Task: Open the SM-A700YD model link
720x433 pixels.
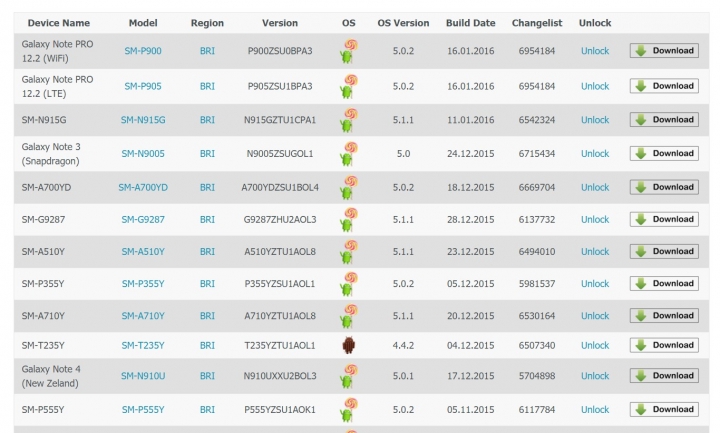Action: pos(143,187)
